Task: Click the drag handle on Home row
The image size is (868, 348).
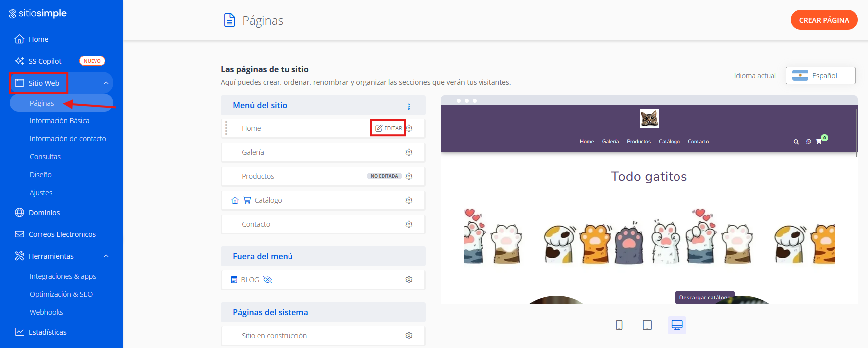Action: pyautogui.click(x=226, y=128)
